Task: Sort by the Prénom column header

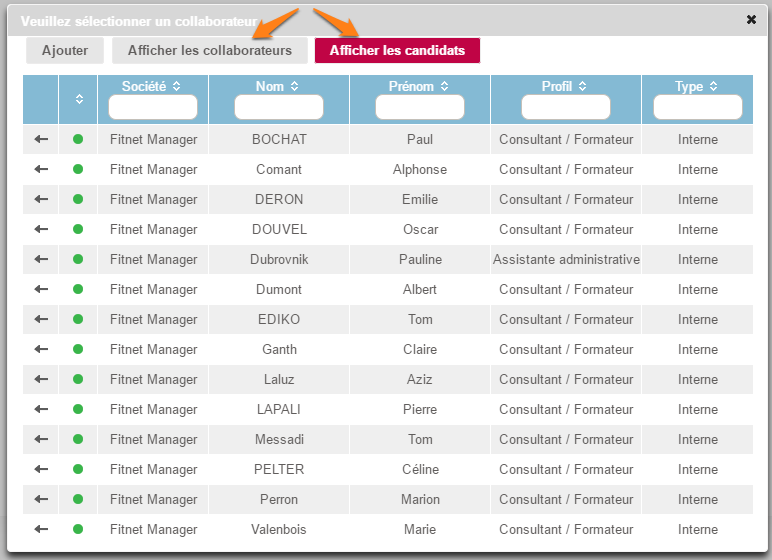Action: (419, 87)
